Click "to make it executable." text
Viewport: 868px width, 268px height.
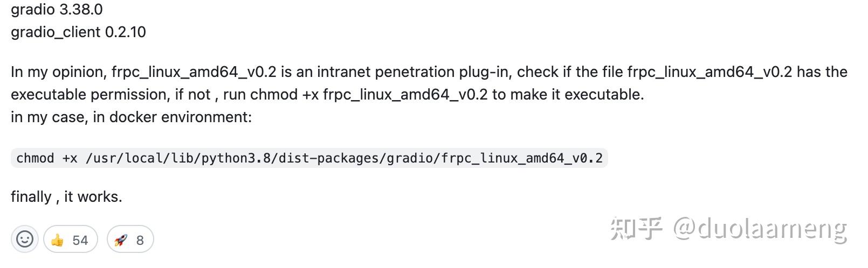[568, 95]
